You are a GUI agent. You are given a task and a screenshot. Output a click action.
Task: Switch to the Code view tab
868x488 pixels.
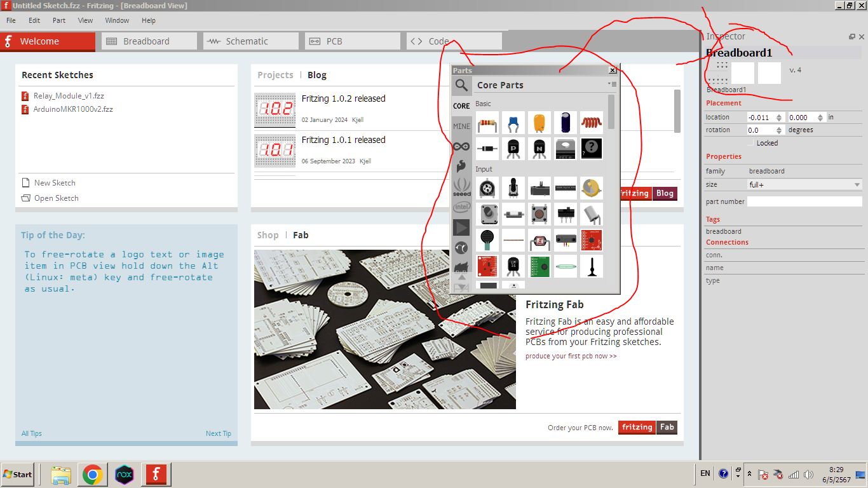point(454,41)
